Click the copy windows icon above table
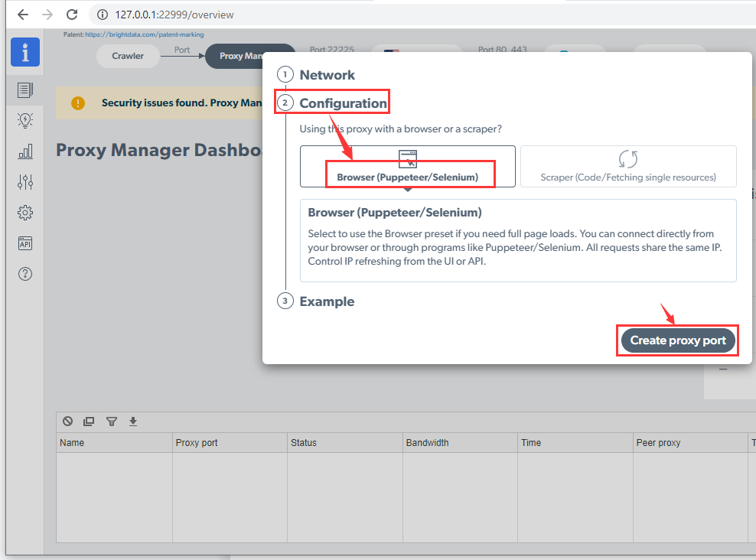Image resolution: width=756 pixels, height=560 pixels. point(89,422)
